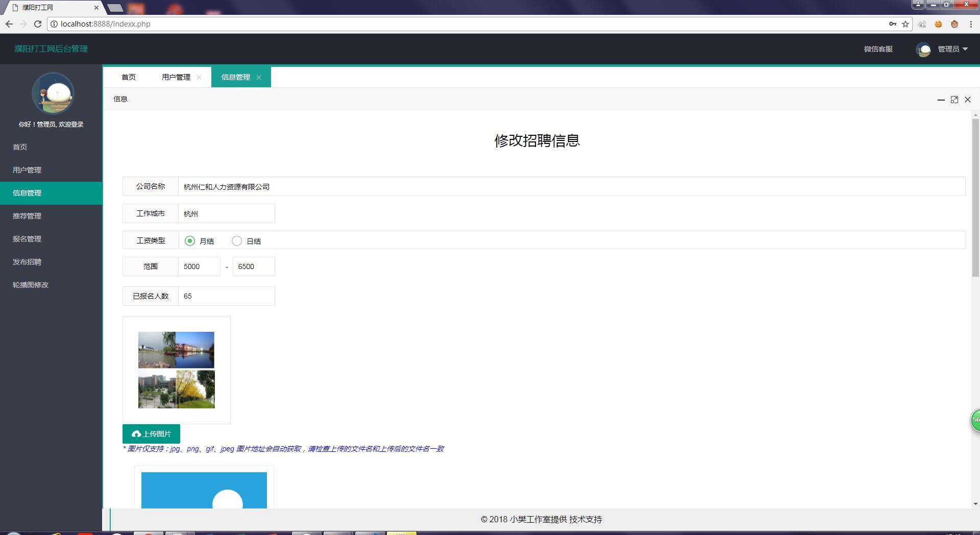Reload the page with browser refresh icon
The image size is (980, 535).
point(37,24)
